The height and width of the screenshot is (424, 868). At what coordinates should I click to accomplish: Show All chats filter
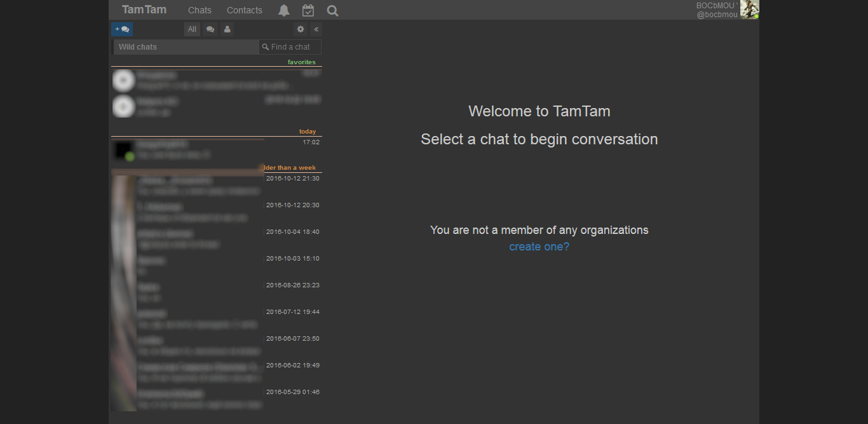(x=192, y=29)
